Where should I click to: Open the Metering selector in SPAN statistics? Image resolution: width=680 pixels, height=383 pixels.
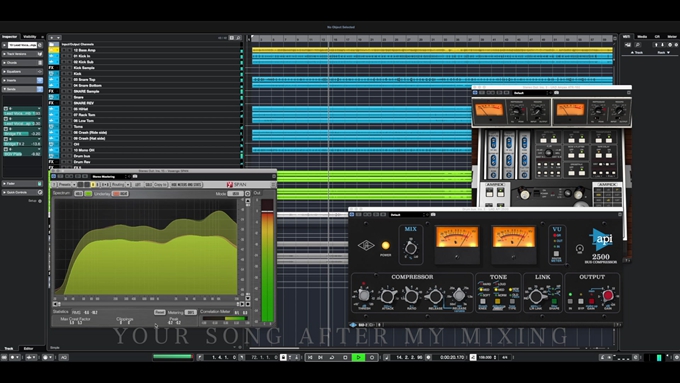tap(190, 312)
